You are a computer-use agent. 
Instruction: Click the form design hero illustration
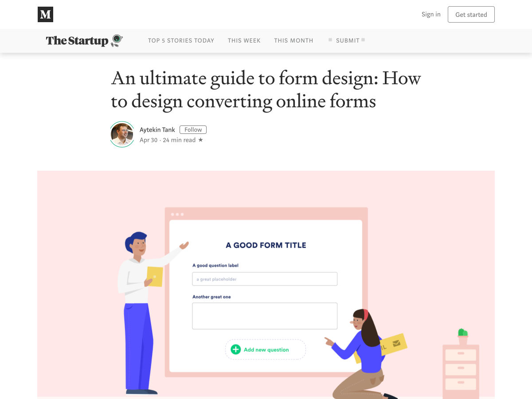pos(266,285)
